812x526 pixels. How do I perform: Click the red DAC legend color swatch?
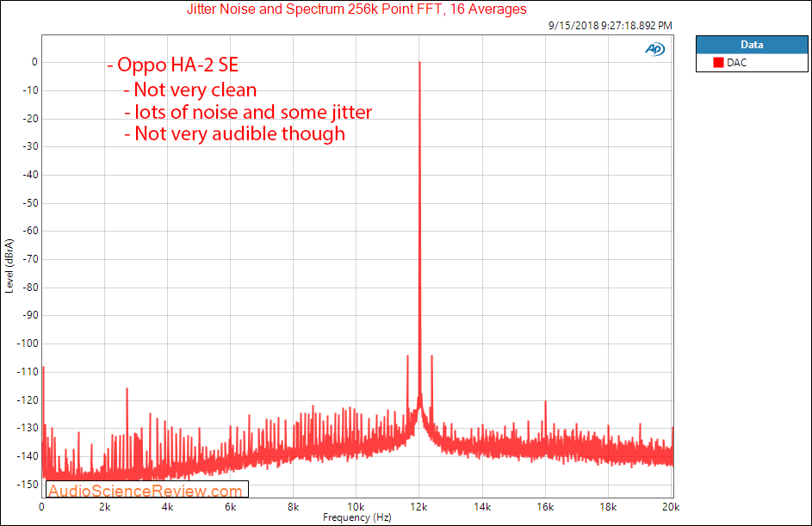[x=718, y=63]
